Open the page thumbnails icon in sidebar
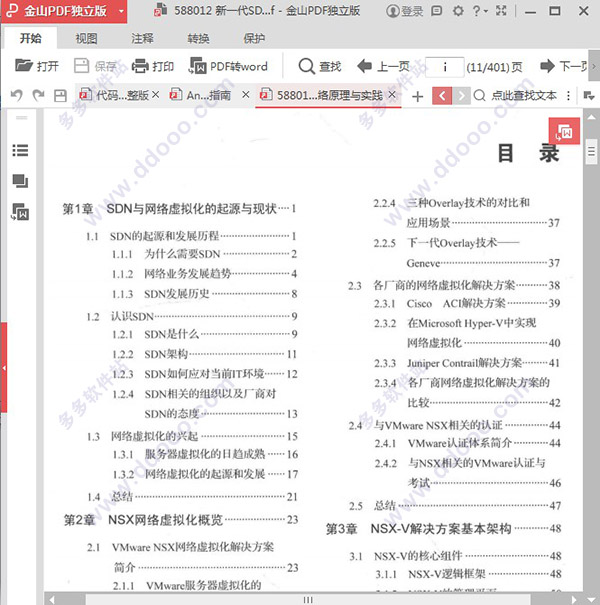The height and width of the screenshot is (605, 600). [x=20, y=181]
